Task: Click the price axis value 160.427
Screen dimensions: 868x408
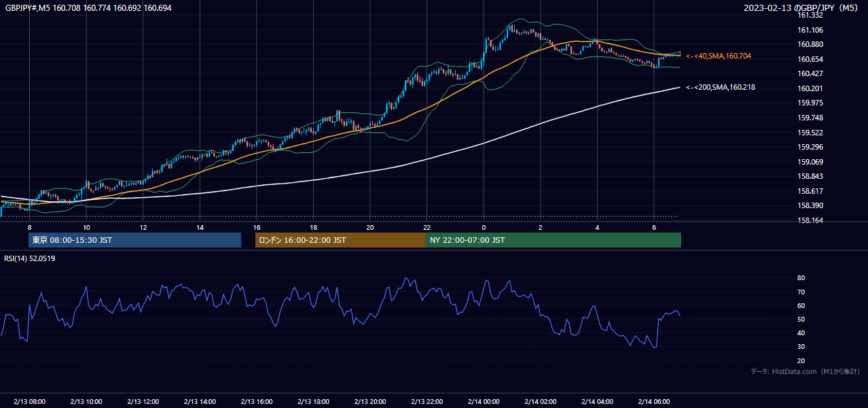Action: pyautogui.click(x=810, y=73)
